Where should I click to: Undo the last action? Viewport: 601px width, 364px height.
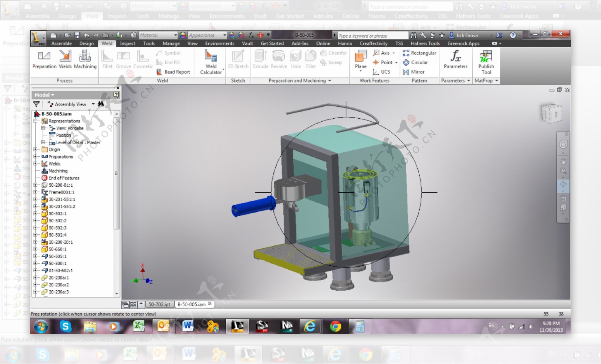[x=87, y=35]
